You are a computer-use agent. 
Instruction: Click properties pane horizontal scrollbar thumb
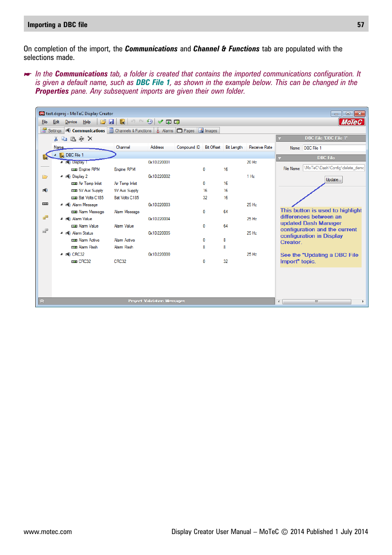(x=316, y=302)
